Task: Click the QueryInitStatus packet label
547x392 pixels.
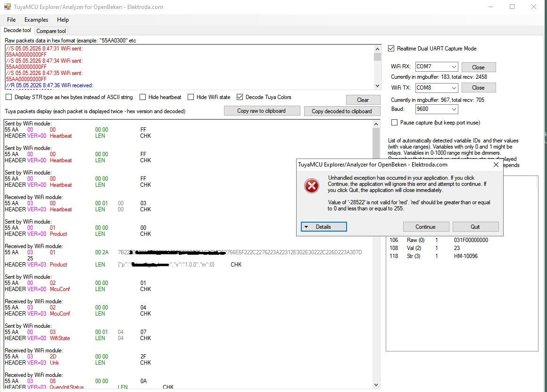Action: (x=66, y=387)
